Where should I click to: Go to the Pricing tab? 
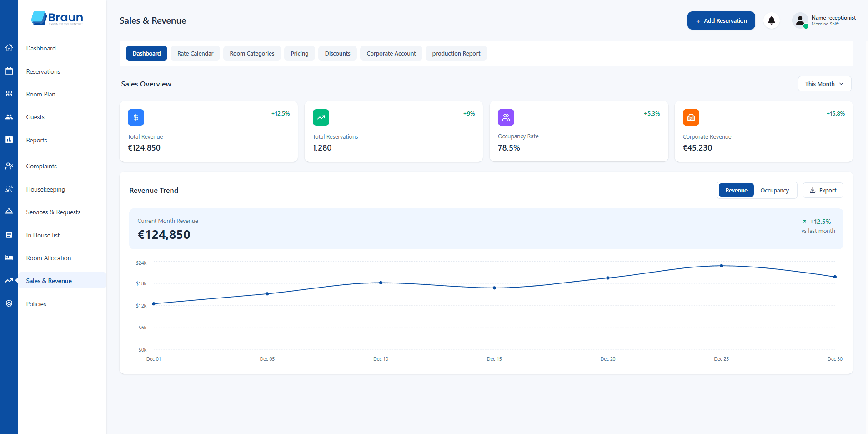click(x=300, y=53)
